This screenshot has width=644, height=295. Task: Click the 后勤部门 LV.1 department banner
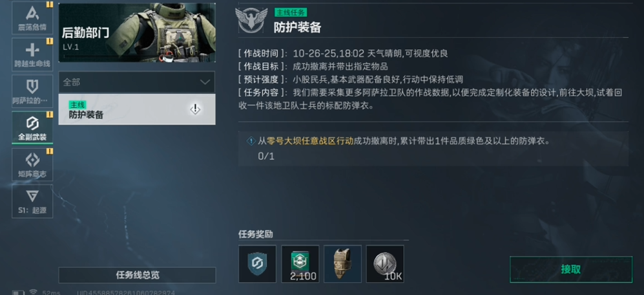click(137, 32)
